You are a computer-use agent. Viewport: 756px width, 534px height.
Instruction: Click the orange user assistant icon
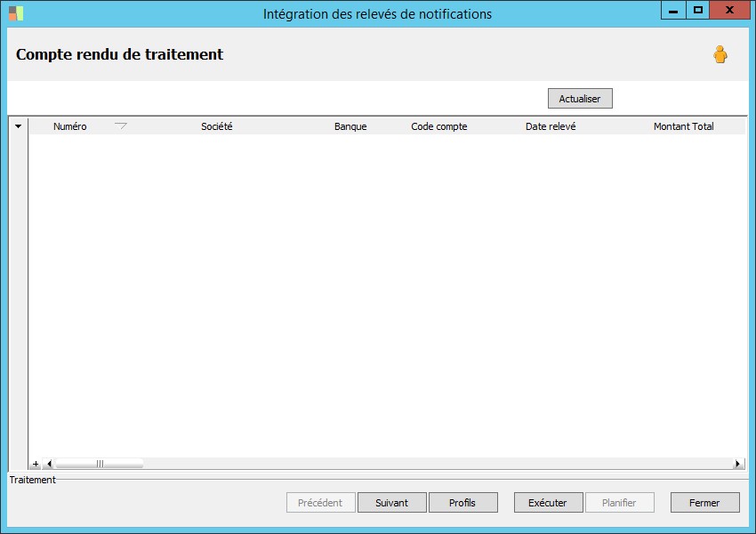click(x=720, y=54)
